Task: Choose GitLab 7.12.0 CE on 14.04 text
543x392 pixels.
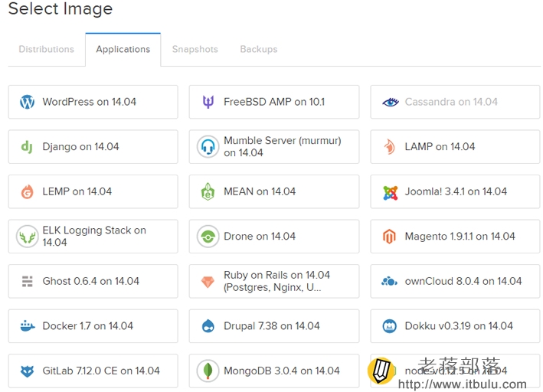Action: coord(101,371)
